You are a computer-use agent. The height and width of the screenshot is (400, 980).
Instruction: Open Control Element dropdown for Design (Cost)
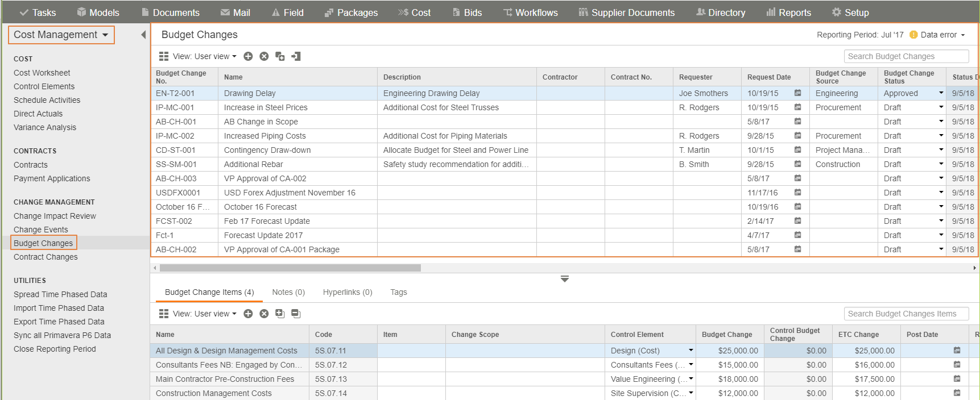690,351
